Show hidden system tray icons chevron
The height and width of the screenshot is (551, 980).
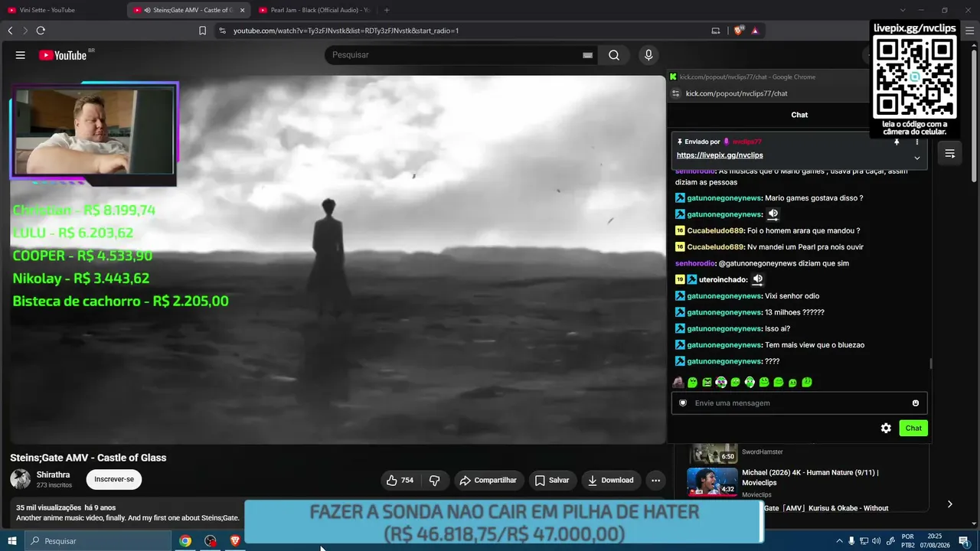point(840,541)
